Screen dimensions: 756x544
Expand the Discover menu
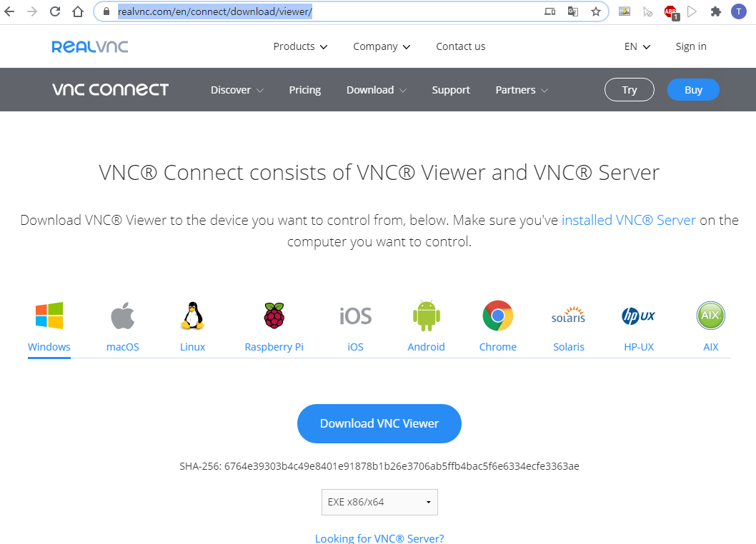coord(237,90)
